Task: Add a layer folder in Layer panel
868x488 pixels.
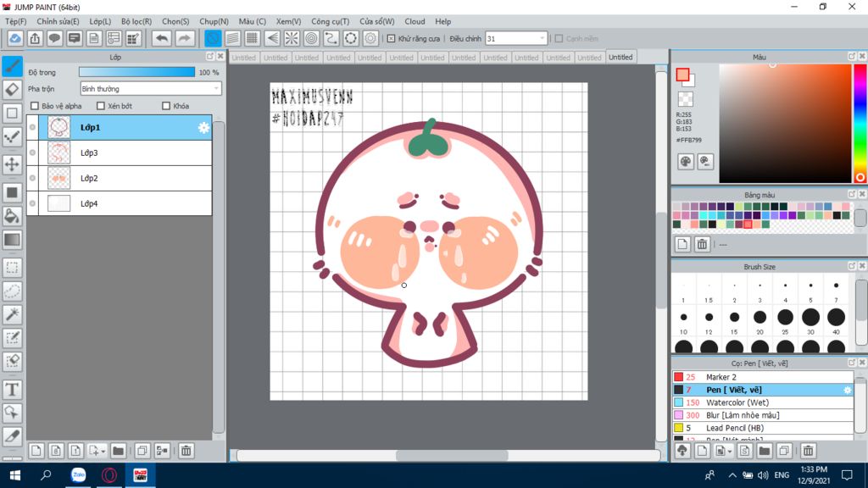Action: tap(118, 451)
